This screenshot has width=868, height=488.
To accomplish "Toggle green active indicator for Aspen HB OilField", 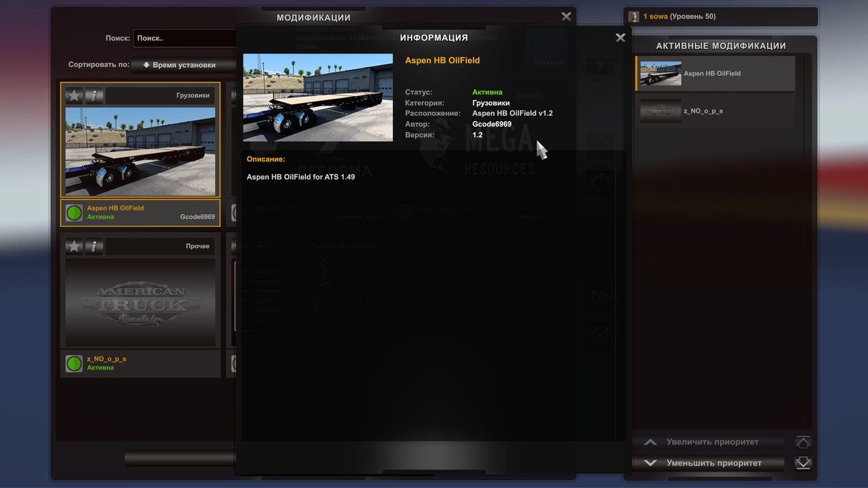I will (x=74, y=213).
